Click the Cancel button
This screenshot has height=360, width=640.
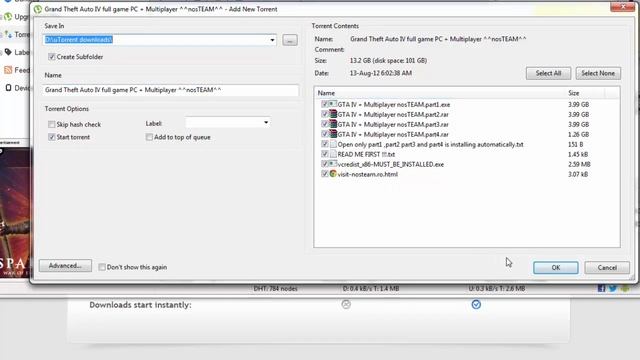pos(607,267)
